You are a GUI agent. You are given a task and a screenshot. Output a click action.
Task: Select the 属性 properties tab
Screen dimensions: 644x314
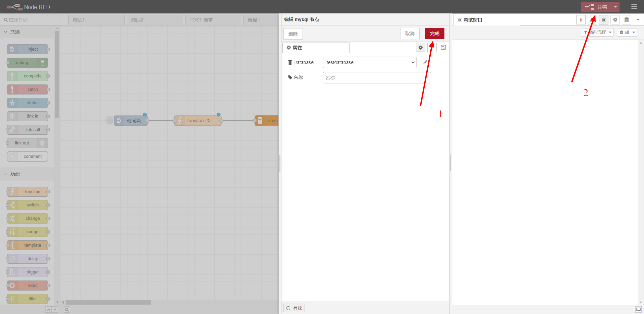tap(316, 48)
